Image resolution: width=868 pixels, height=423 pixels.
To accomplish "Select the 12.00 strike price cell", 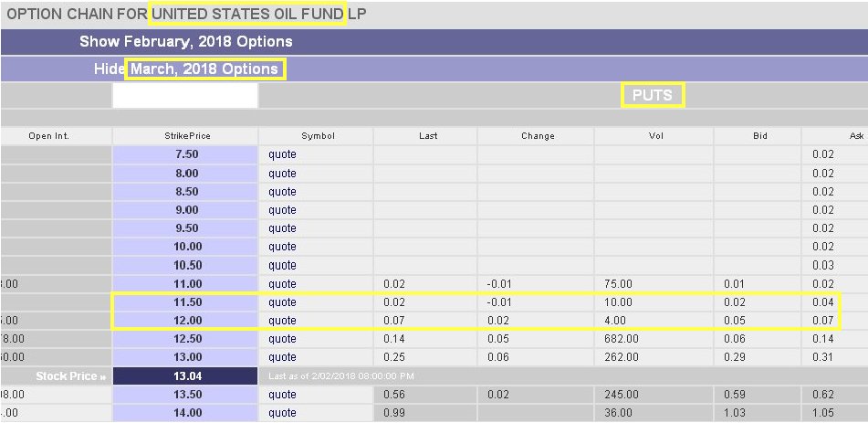I will (x=185, y=321).
